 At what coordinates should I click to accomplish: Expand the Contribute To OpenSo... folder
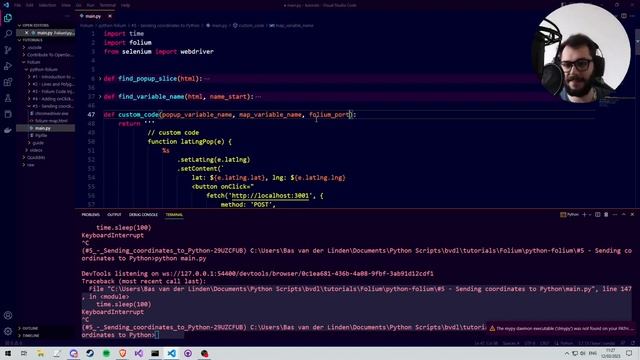pos(49,55)
